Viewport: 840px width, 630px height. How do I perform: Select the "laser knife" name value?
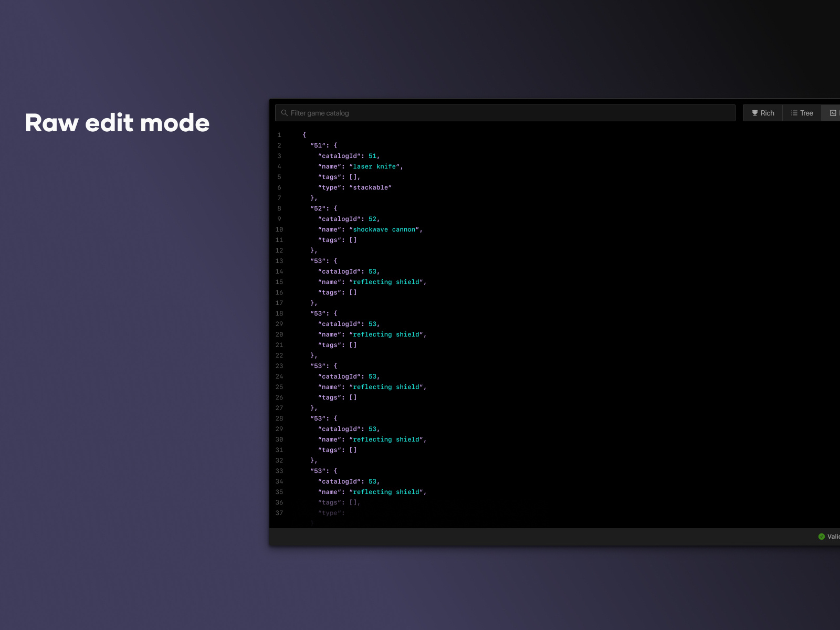375,166
